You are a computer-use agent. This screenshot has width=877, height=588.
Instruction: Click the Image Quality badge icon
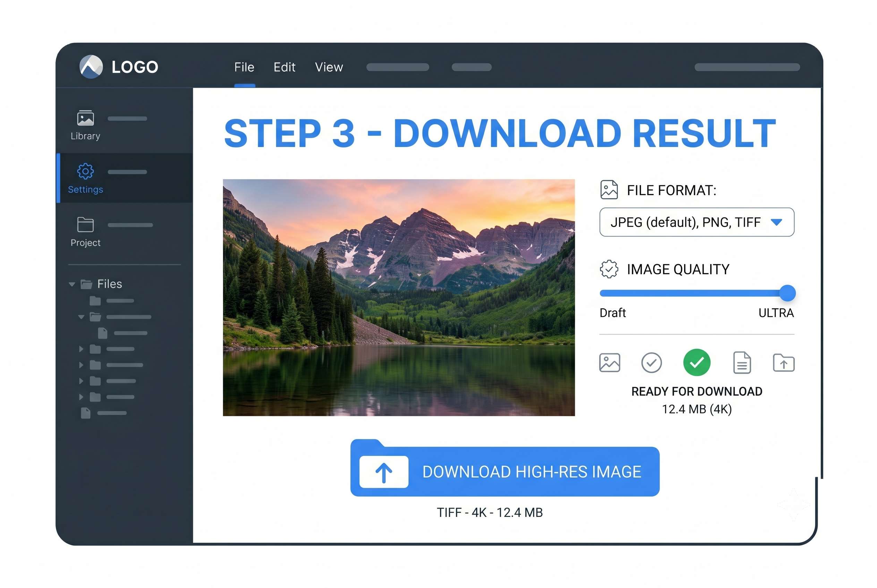click(x=609, y=269)
